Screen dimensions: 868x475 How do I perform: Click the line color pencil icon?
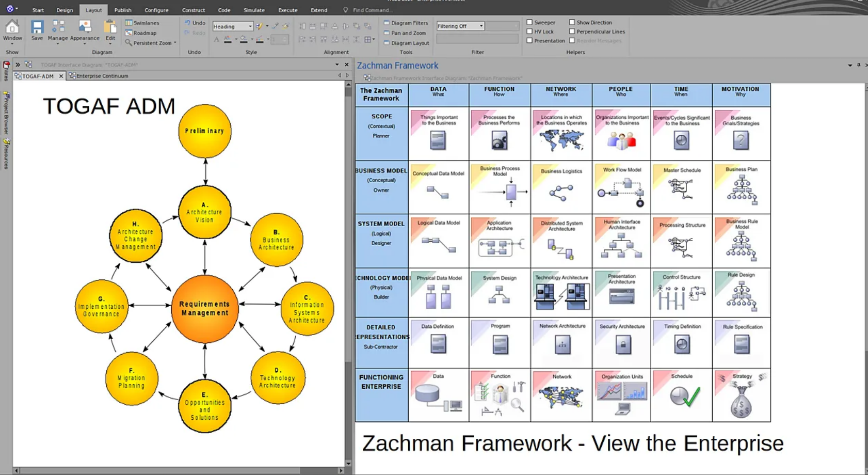260,39
